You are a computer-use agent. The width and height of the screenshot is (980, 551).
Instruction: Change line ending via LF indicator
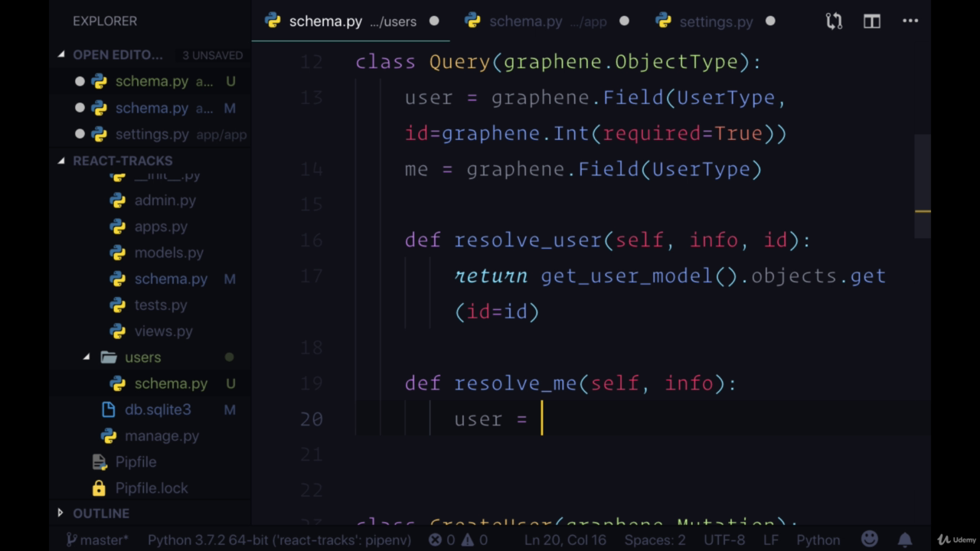pyautogui.click(x=770, y=540)
